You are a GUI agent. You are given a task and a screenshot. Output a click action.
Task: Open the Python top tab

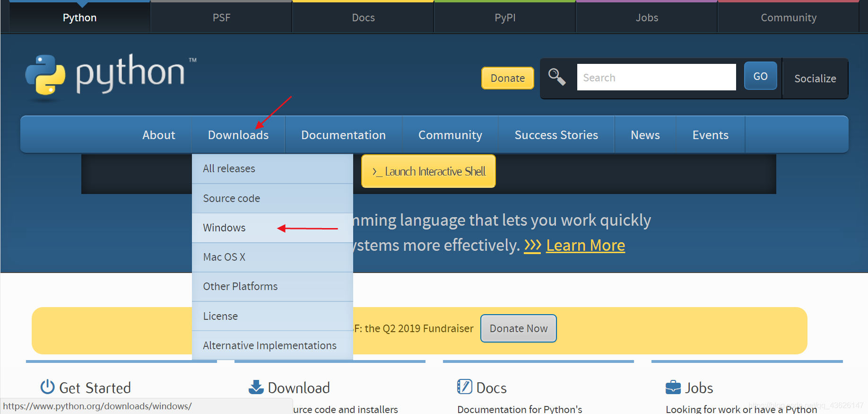pyautogui.click(x=80, y=18)
